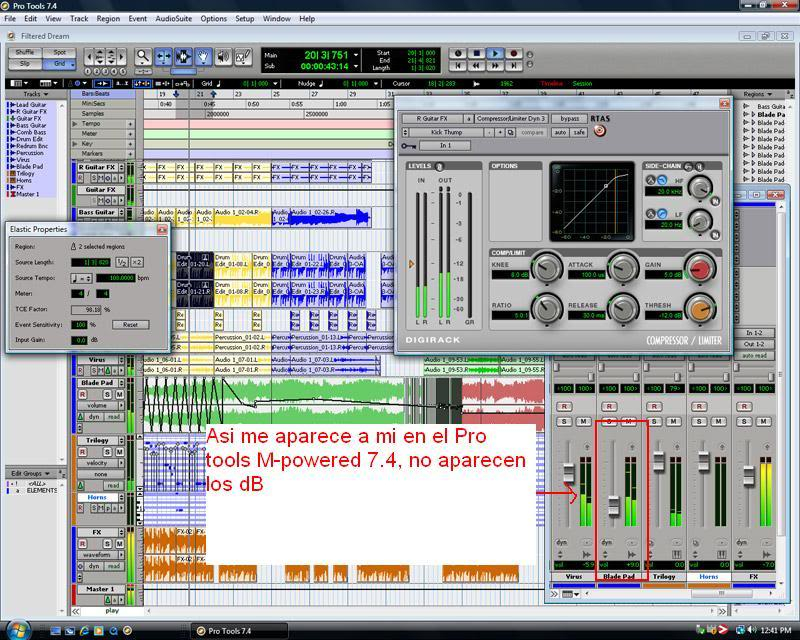Click zoom preset button 1

88,71
